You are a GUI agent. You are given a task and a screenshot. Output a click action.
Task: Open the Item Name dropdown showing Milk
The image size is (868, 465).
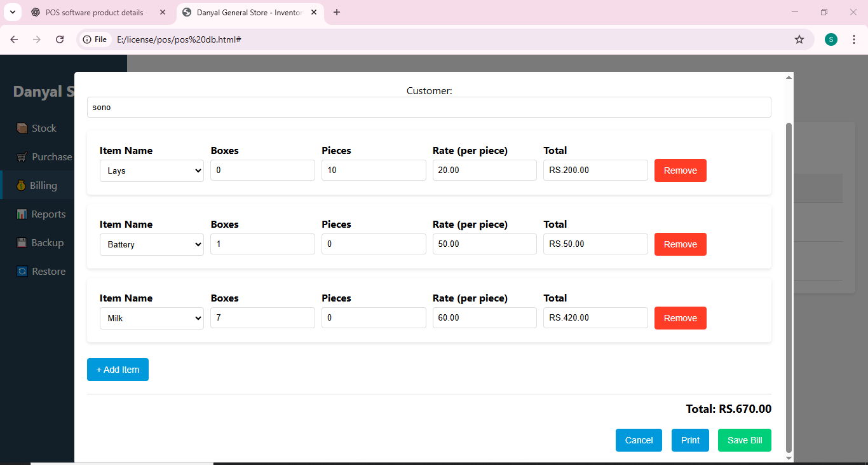click(x=151, y=317)
